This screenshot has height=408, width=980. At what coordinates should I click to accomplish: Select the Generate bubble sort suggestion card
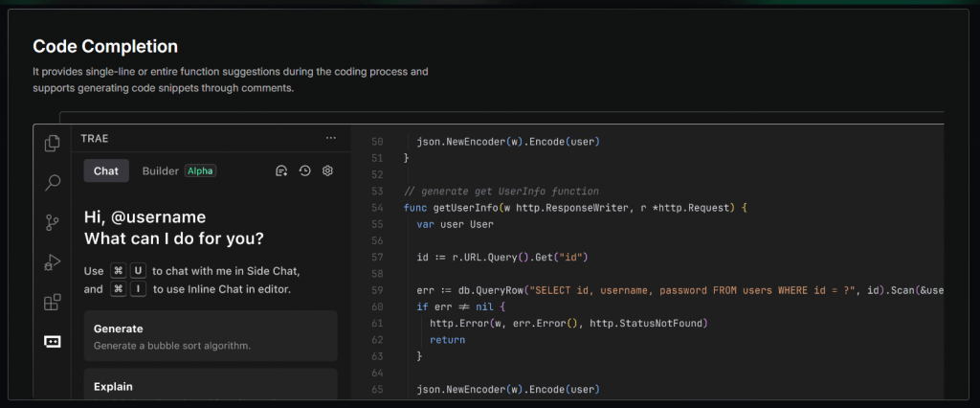tap(211, 336)
